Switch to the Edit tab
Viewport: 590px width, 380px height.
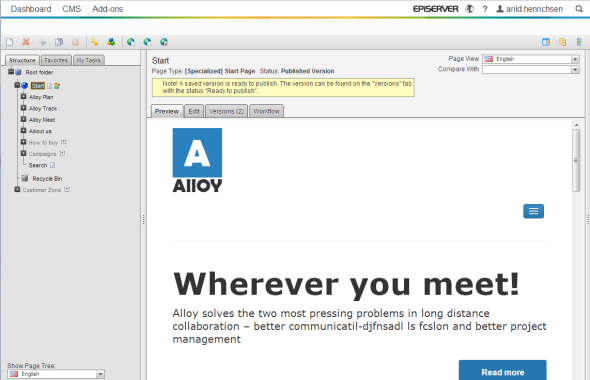pyautogui.click(x=194, y=111)
